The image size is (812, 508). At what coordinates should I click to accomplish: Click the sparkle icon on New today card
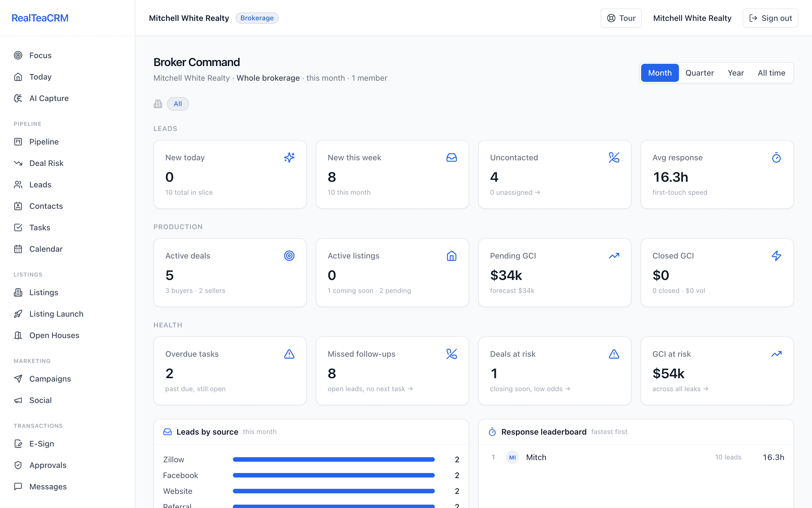(289, 157)
